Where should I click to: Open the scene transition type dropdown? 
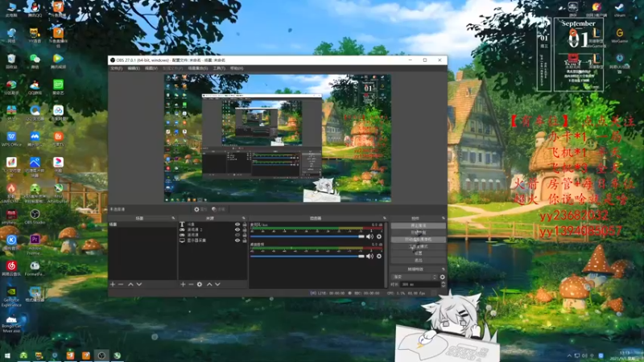(x=415, y=277)
